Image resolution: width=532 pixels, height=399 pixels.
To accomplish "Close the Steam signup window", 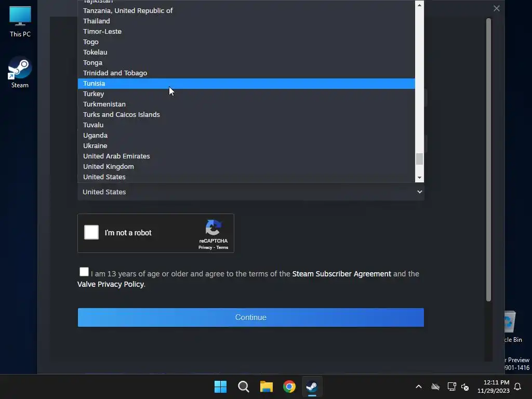I will [x=496, y=8].
